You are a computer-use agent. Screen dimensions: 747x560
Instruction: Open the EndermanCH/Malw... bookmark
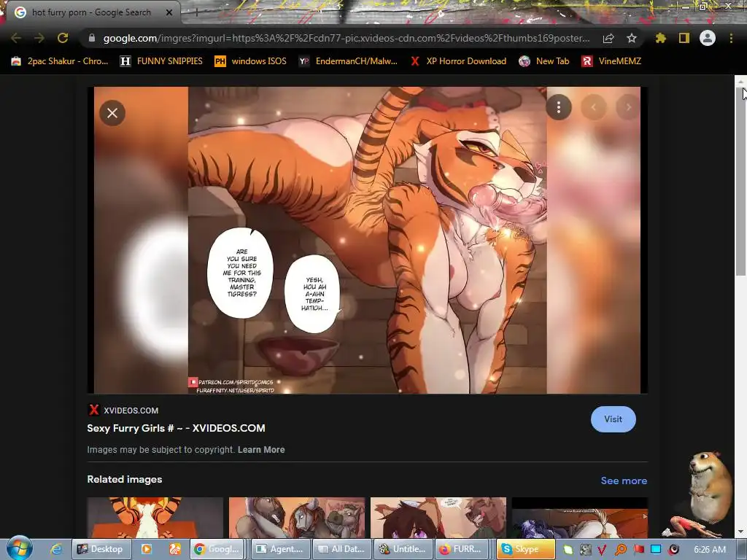348,61
